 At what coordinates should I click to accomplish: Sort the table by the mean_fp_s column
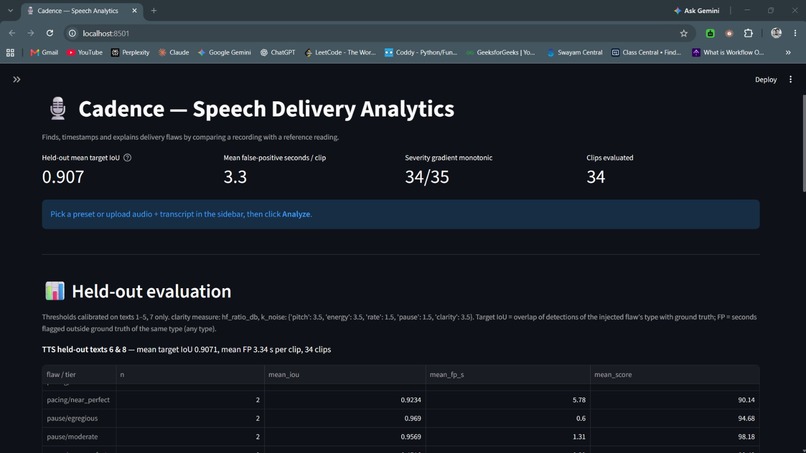click(508, 374)
